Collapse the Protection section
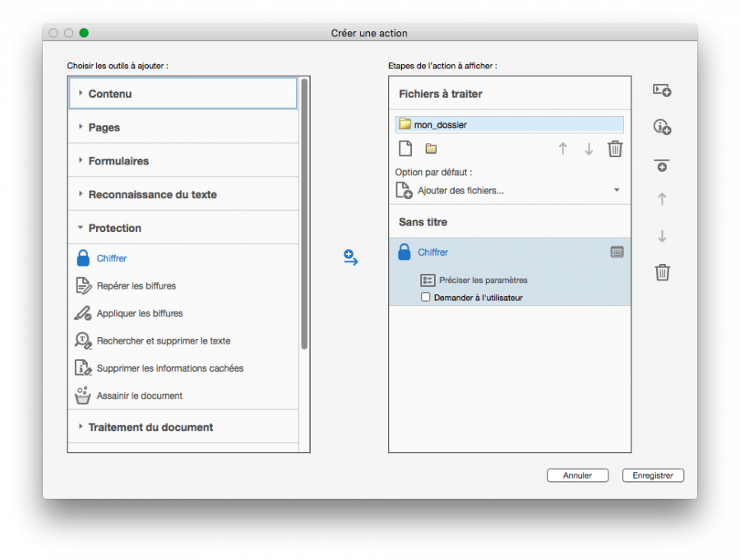This screenshot has width=740, height=560. click(114, 228)
